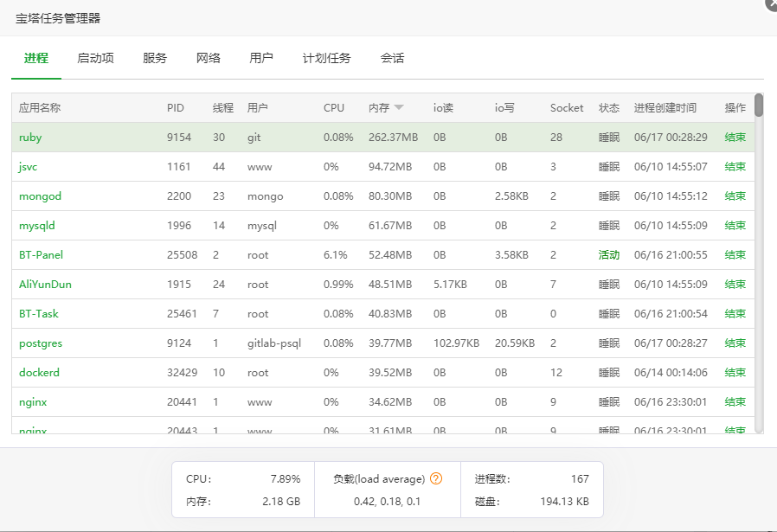End the BT-Panel process
The height and width of the screenshot is (532, 777).
734,254
